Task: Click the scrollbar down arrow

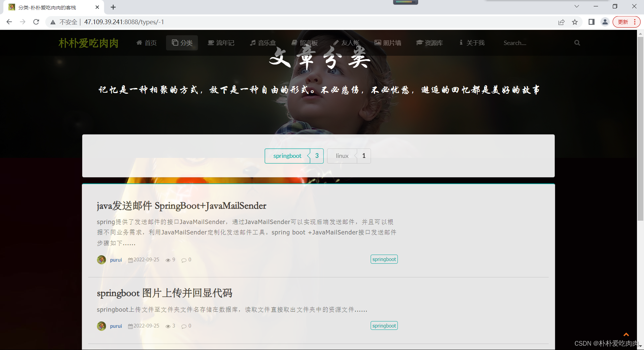Action: pyautogui.click(x=640, y=346)
